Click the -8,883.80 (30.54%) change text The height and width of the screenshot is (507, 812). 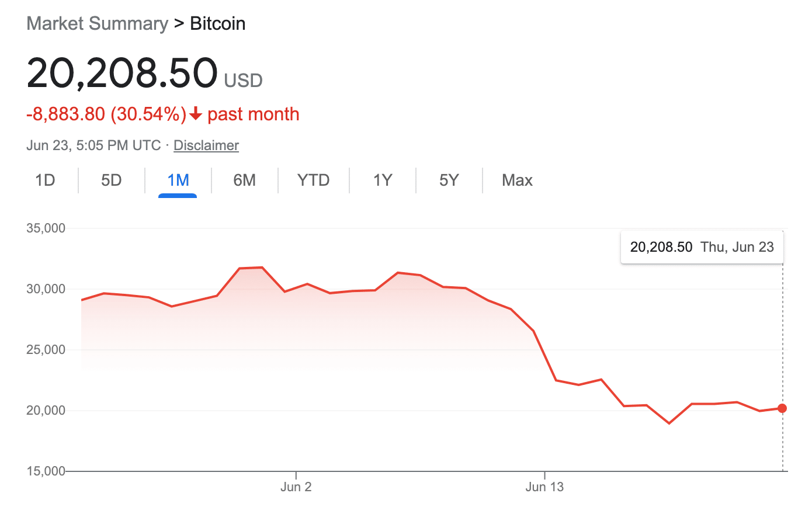click(106, 114)
